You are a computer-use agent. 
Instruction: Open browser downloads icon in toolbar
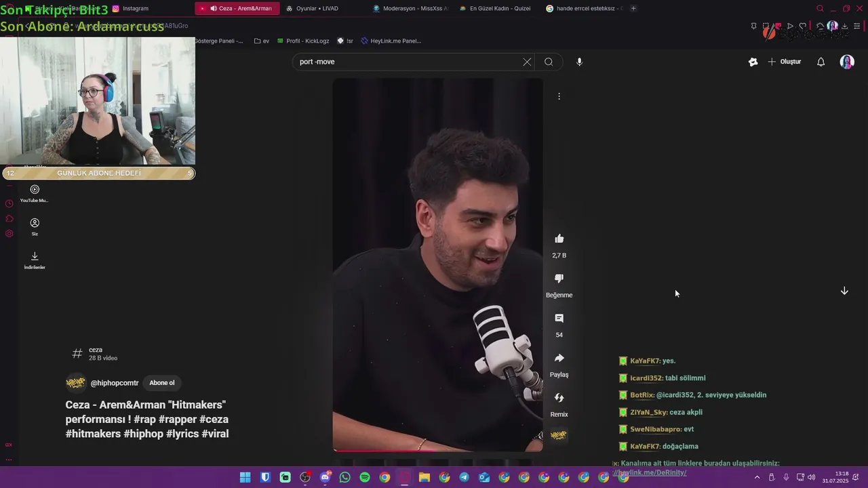844,26
